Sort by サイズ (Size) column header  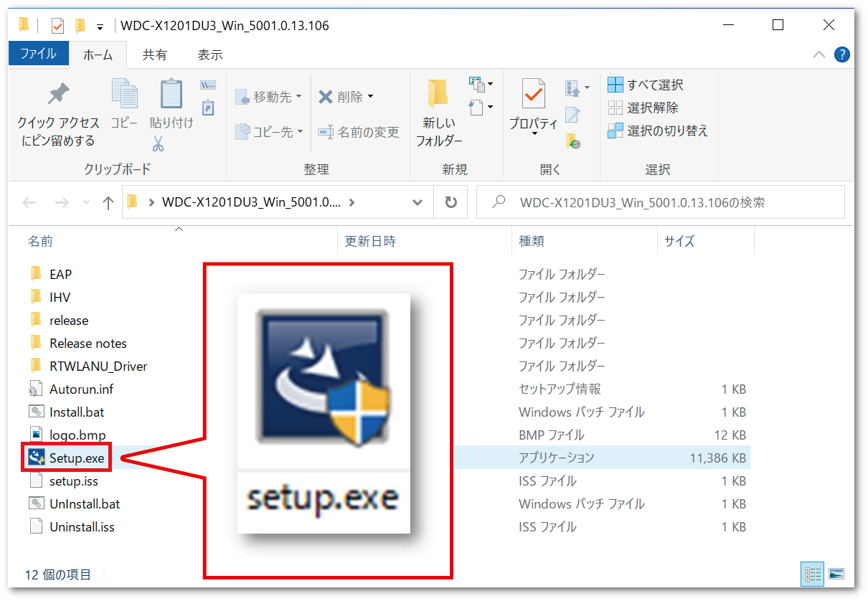point(679,242)
